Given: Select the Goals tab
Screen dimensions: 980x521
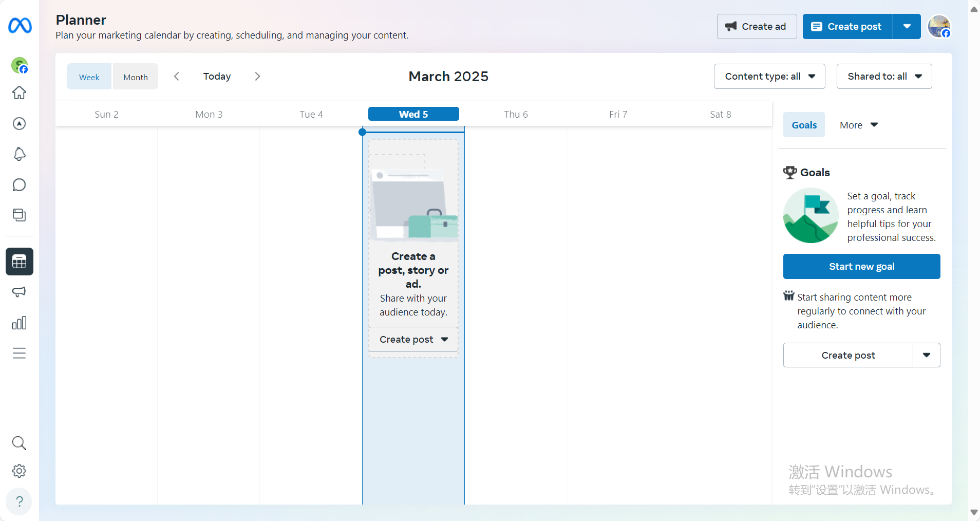Looking at the screenshot, I should pyautogui.click(x=803, y=125).
